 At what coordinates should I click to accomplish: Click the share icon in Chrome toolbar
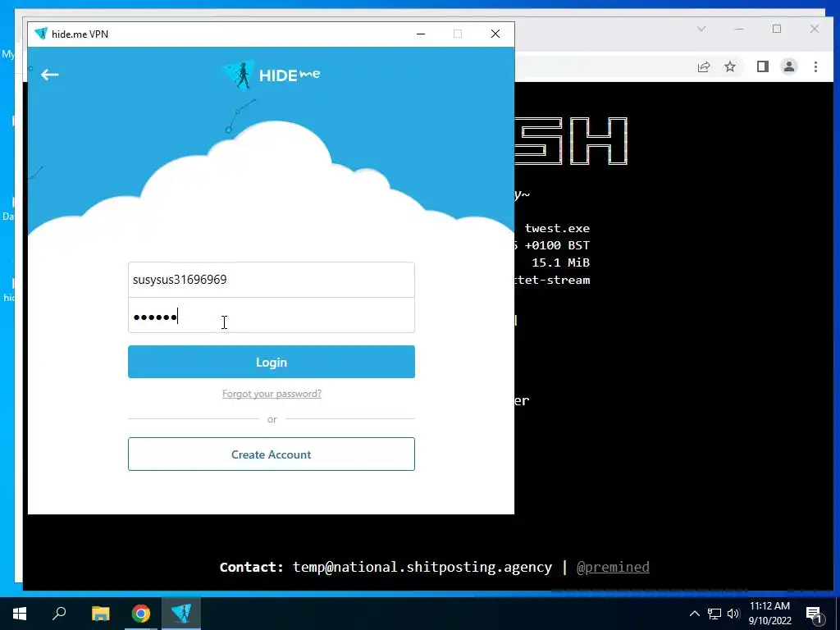tap(703, 67)
